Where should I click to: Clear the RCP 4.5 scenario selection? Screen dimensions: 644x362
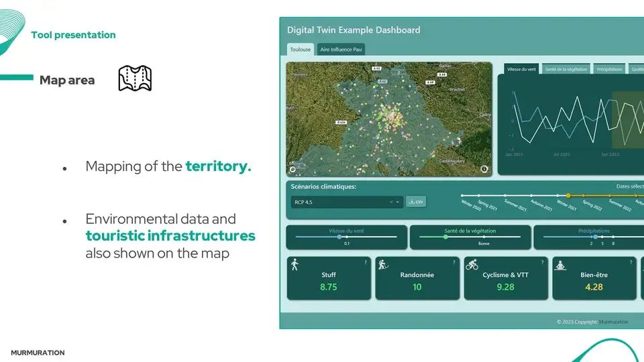[391, 202]
